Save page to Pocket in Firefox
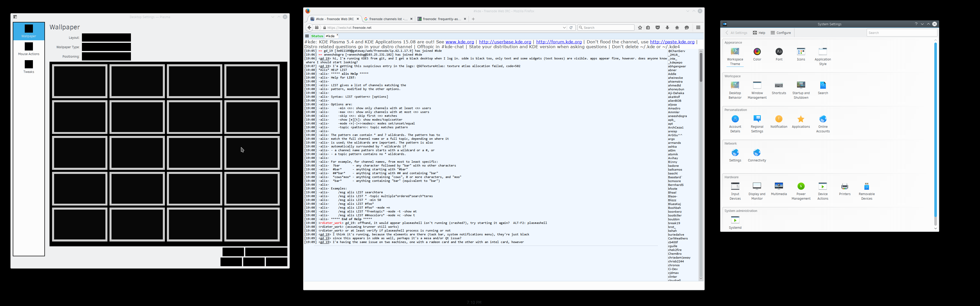This screenshot has height=306, width=980. 657,27
